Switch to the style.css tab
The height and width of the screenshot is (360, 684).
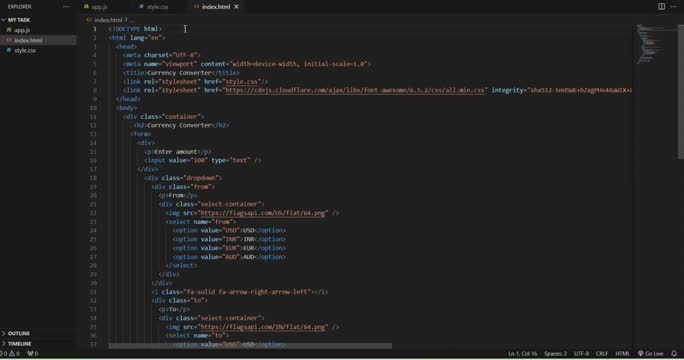[x=154, y=7]
